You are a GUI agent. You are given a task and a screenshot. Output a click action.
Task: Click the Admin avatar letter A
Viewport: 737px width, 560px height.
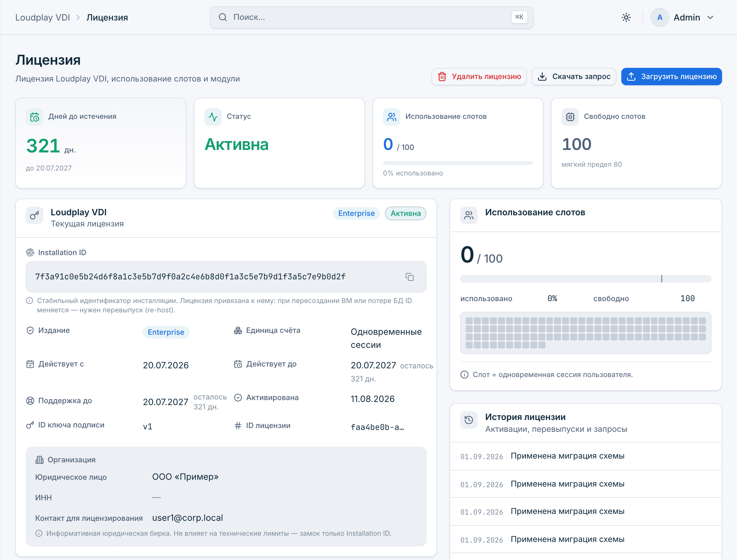[x=660, y=17]
